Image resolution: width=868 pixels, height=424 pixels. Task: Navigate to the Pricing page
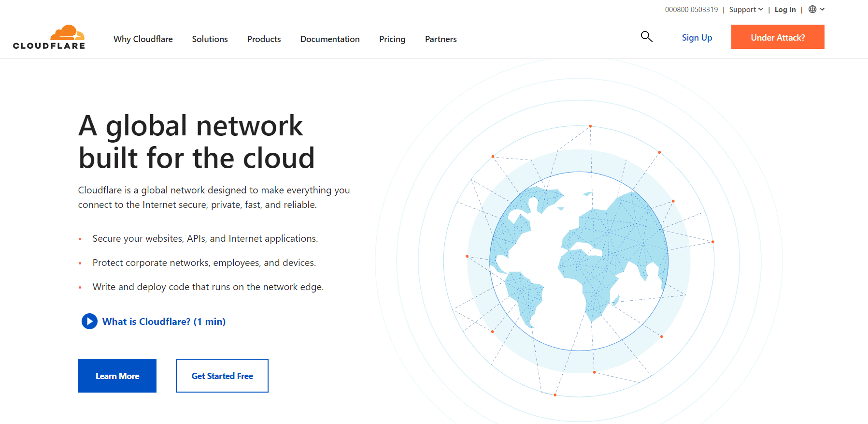tap(392, 39)
